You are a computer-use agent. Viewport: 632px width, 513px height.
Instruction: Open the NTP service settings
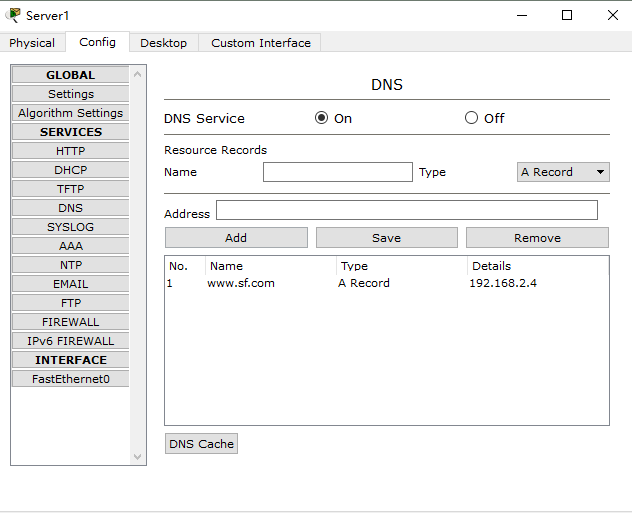point(71,265)
